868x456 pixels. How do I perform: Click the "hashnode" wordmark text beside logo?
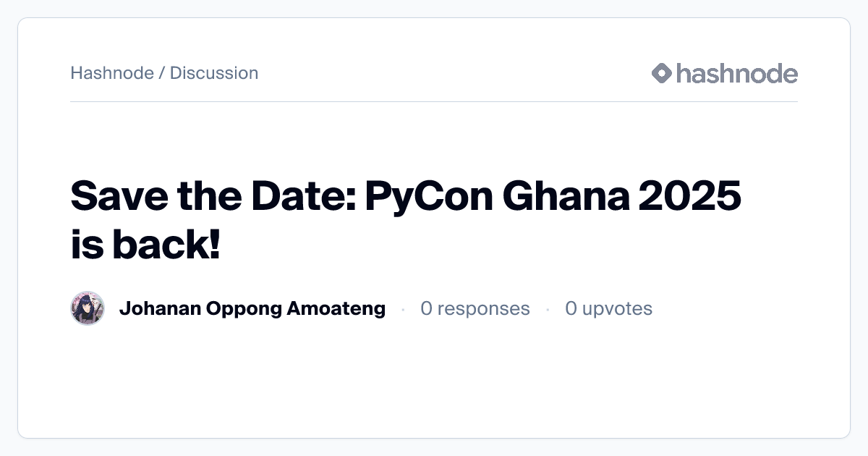[x=736, y=73]
